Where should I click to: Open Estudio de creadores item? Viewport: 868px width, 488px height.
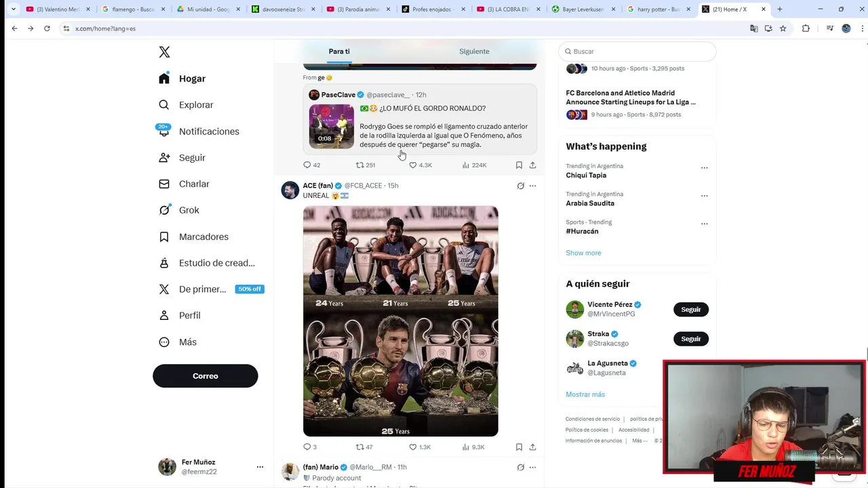[x=206, y=263]
